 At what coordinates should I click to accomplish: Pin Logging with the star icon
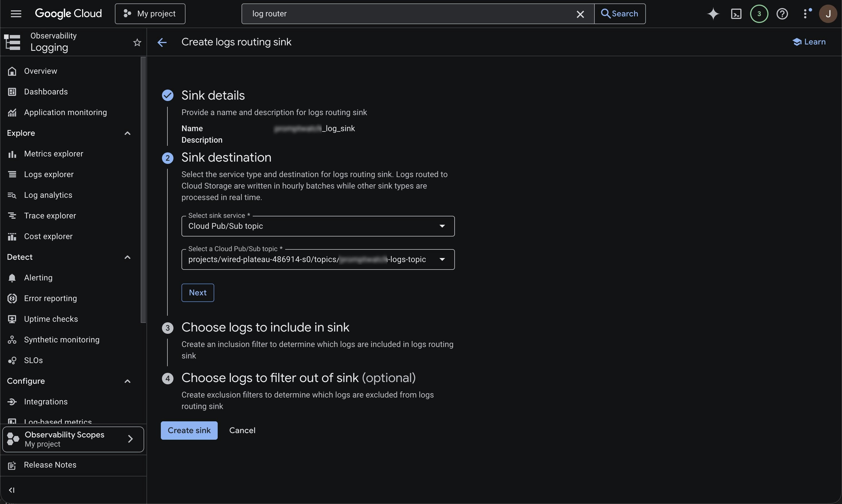pos(137,42)
